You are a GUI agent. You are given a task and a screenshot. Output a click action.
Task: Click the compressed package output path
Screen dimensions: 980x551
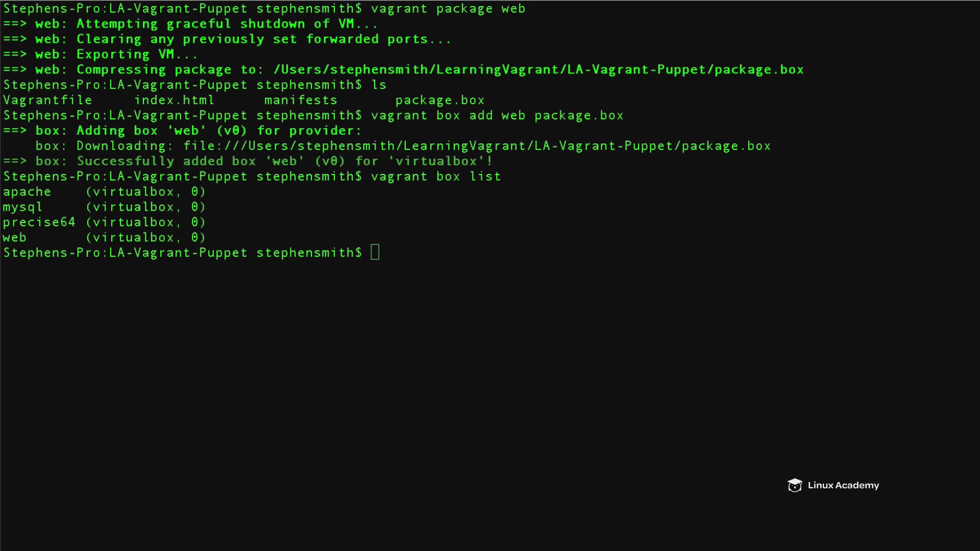click(538, 70)
